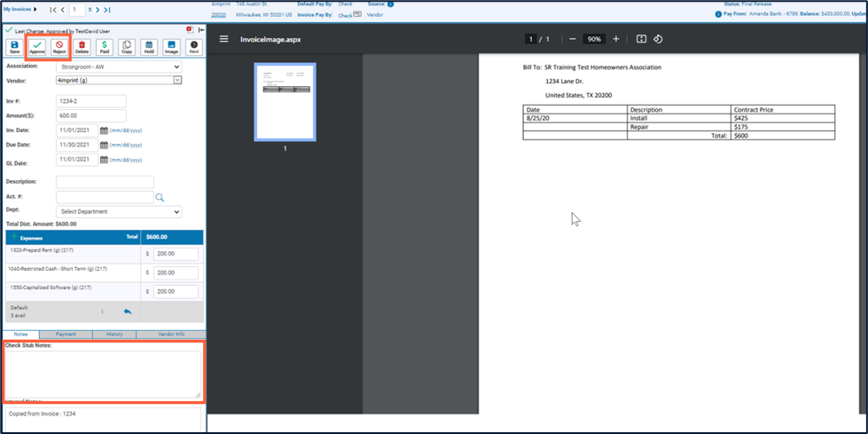
Task: Switch to the History tab
Action: [x=114, y=335]
